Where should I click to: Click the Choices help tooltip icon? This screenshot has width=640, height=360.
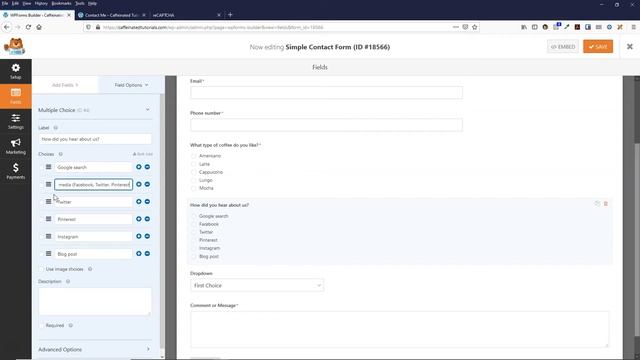pyautogui.click(x=60, y=154)
